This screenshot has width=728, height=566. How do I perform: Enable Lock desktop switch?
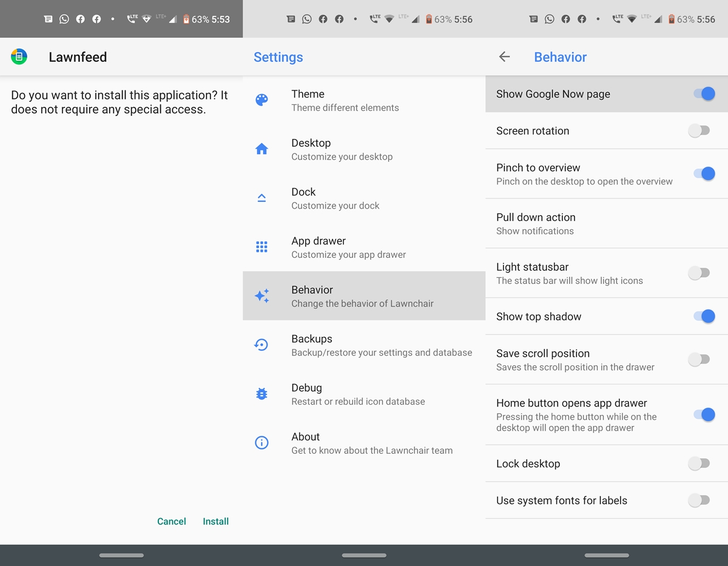click(x=699, y=464)
